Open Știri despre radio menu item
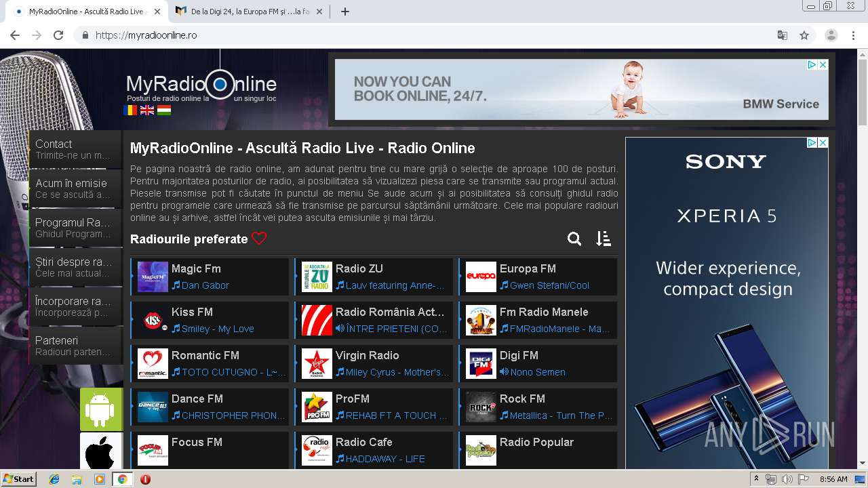The height and width of the screenshot is (488, 868). click(x=75, y=267)
